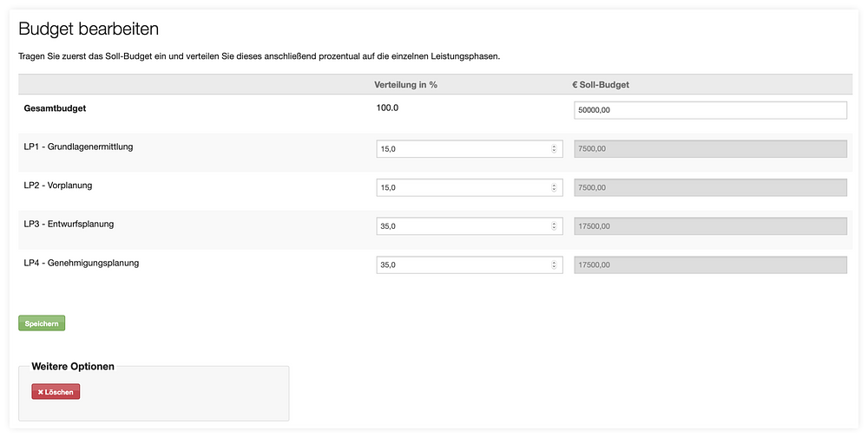Focus the LP1 Grundlagenermittlung percentage field
The image size is (868, 437).
[x=470, y=149]
